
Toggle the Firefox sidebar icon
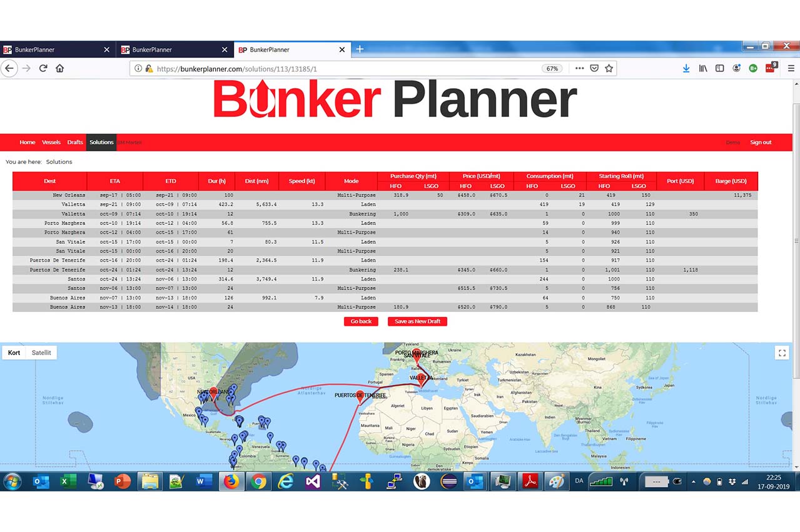click(720, 68)
